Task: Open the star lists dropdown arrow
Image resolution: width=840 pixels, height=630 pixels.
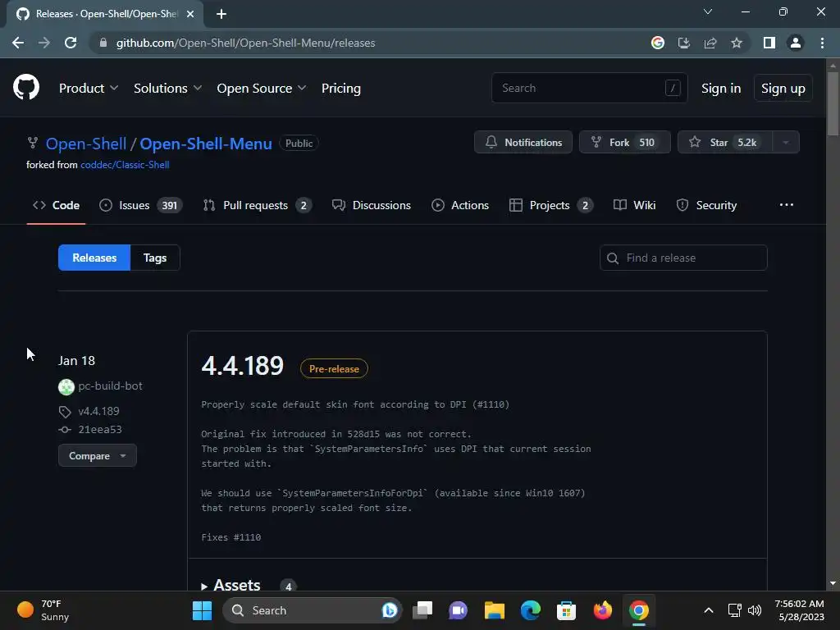Action: click(786, 143)
